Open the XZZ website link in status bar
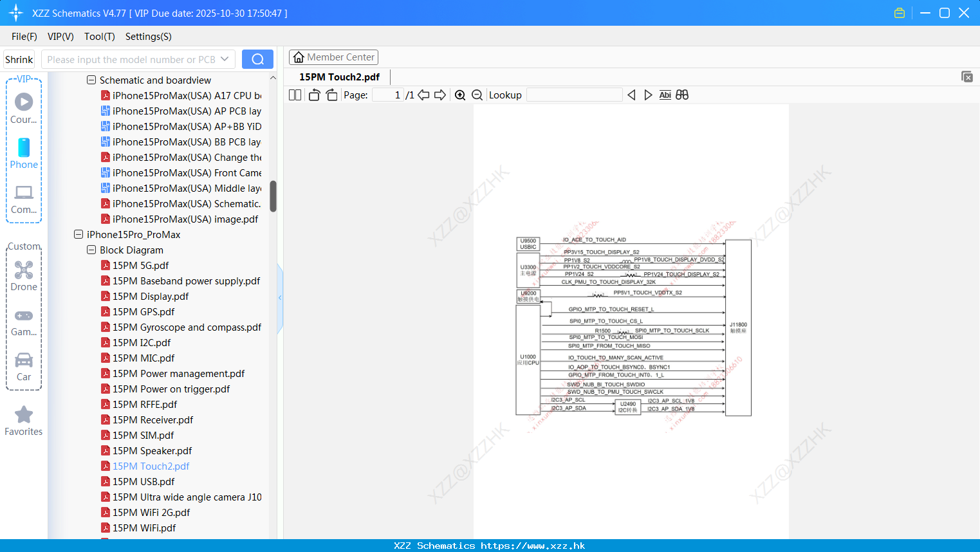The height and width of the screenshot is (552, 980). pyautogui.click(x=533, y=546)
